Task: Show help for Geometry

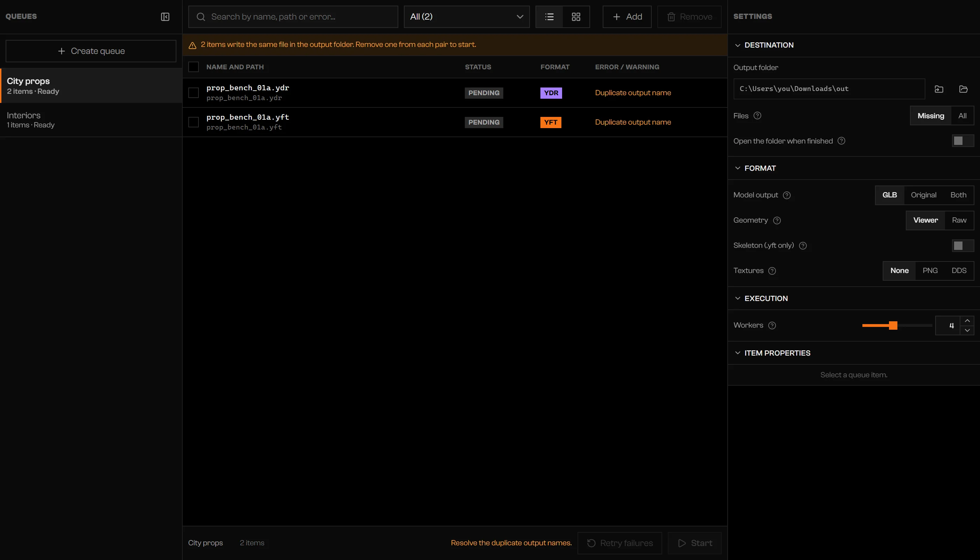Action: click(x=777, y=220)
